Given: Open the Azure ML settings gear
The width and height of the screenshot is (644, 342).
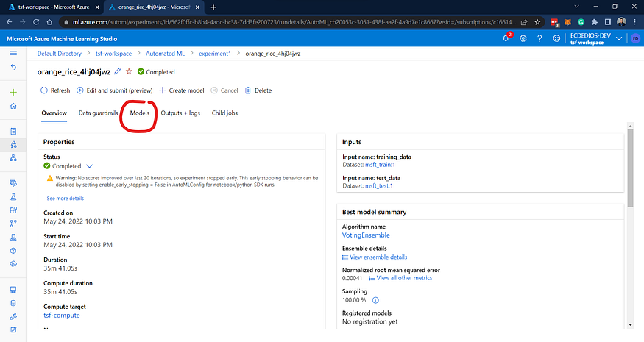Looking at the screenshot, I should [523, 38].
